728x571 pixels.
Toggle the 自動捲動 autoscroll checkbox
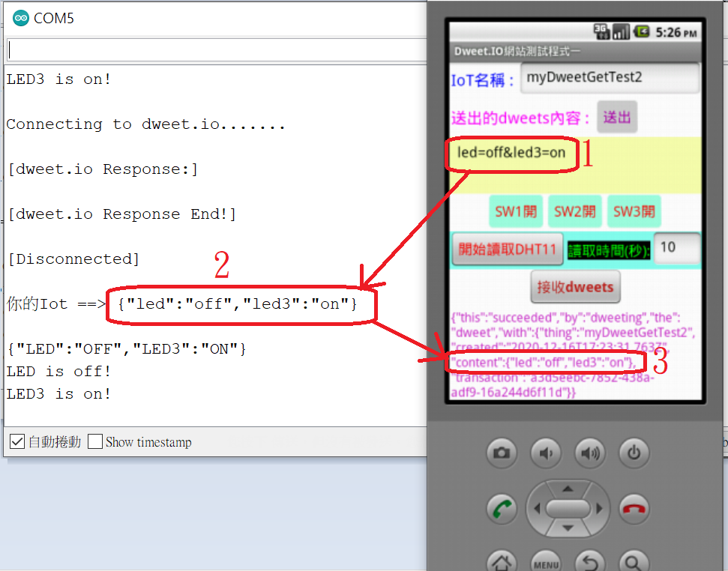(x=17, y=441)
